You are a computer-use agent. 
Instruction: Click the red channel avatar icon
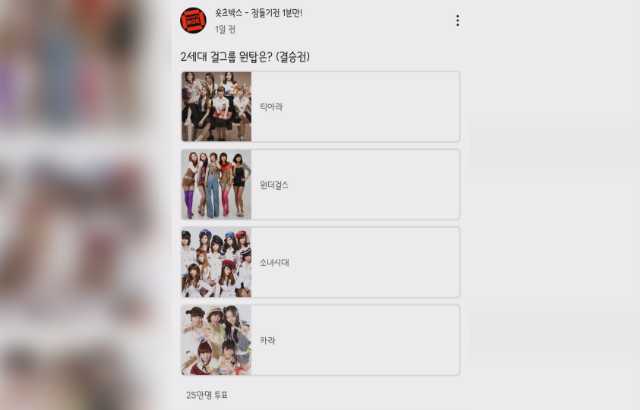(193, 20)
